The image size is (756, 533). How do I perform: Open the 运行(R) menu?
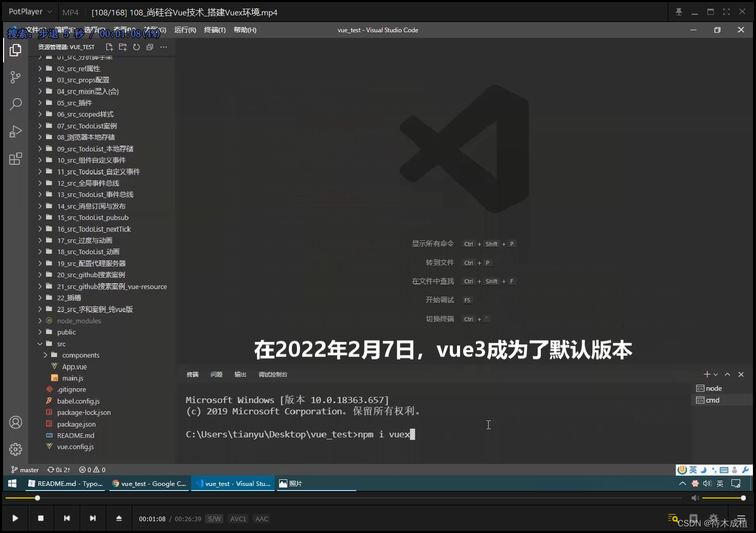click(185, 30)
